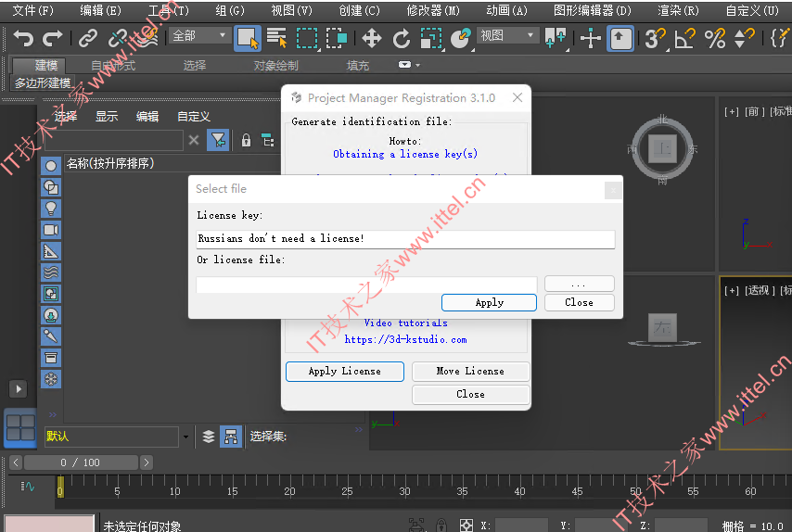Image resolution: width=792 pixels, height=532 pixels.
Task: Click the license file path field
Action: [x=366, y=285]
